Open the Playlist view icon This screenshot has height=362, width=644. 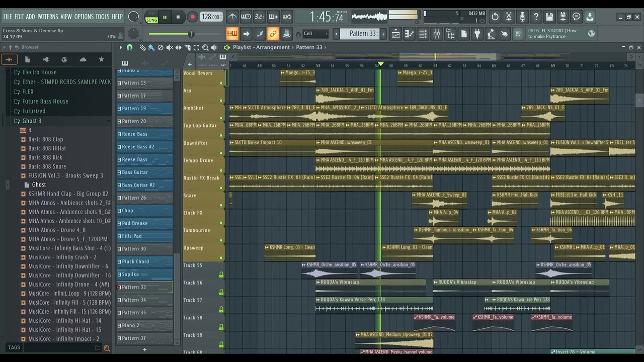pyautogui.click(x=396, y=34)
